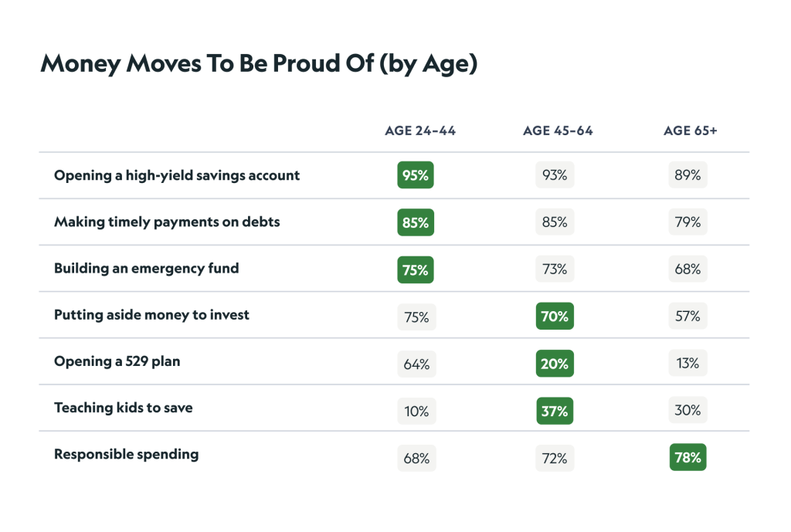Select the 64% value for 529 plan

416,364
